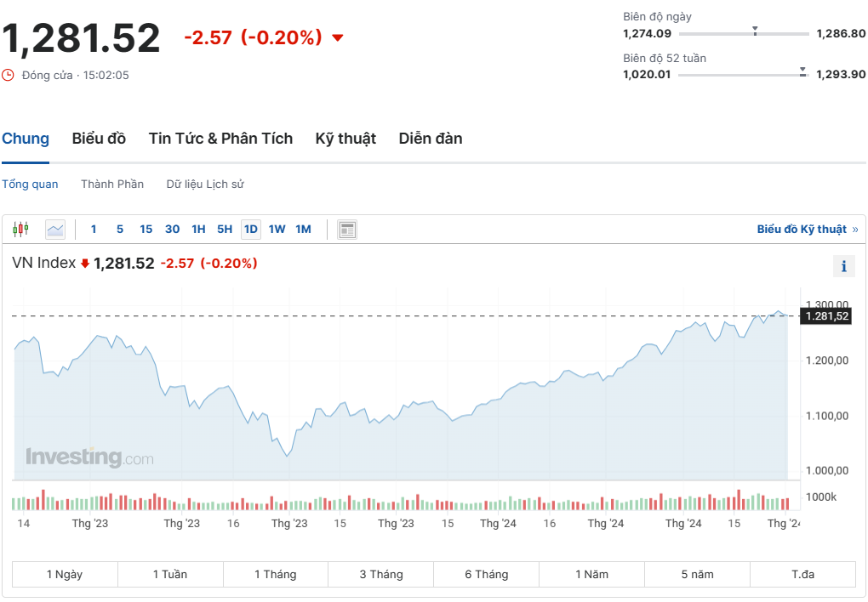Click the current price label 1.281,52 on axis
The height and width of the screenshot is (602, 868).
825,316
